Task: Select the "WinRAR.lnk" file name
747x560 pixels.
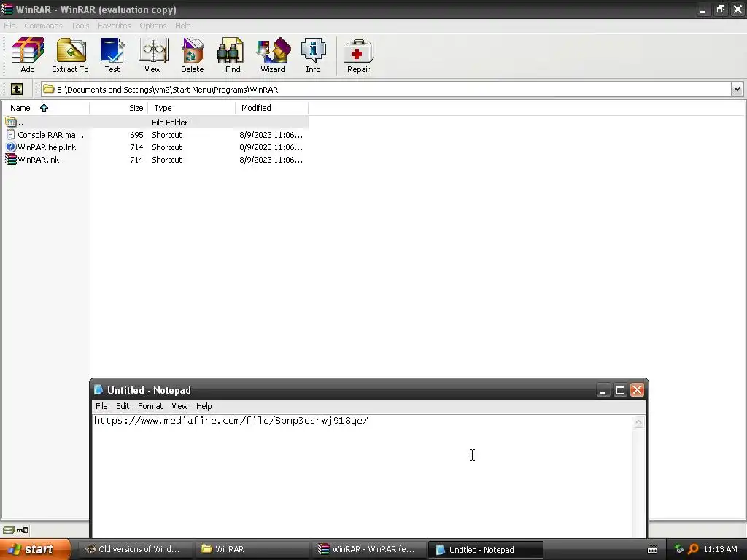Action: [38, 160]
